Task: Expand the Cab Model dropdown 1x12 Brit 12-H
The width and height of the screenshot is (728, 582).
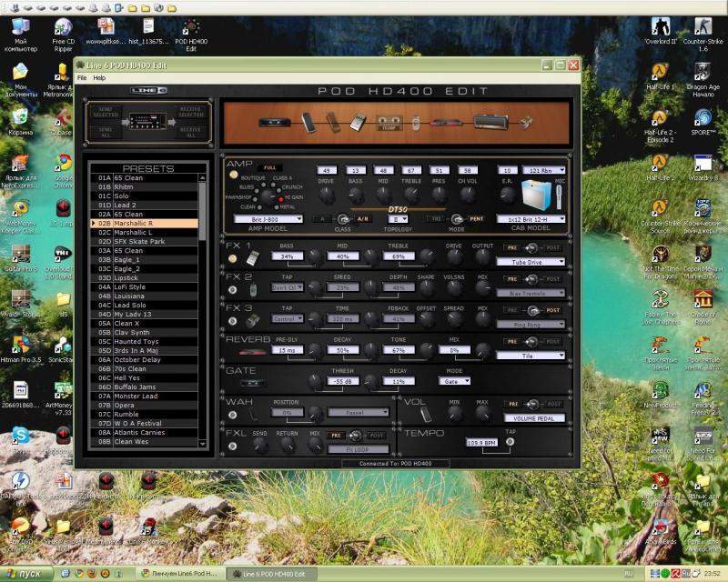Action: (531, 219)
